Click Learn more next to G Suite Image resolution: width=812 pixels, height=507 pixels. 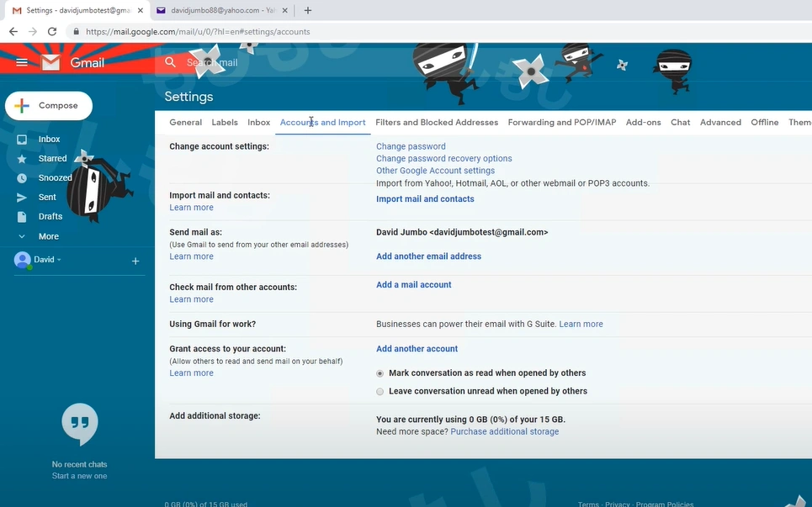(581, 325)
